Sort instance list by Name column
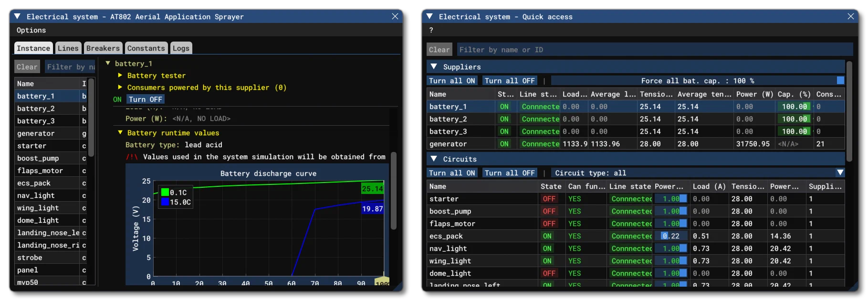This screenshot has height=301, width=868. [47, 84]
